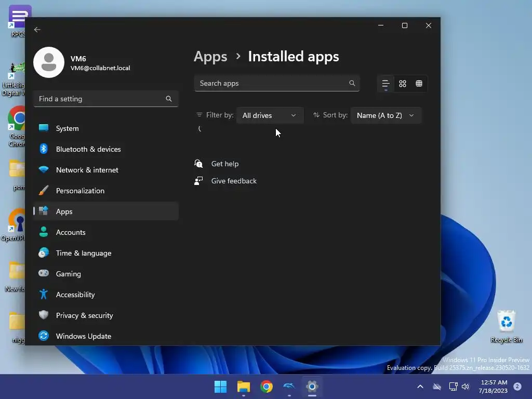Image resolution: width=532 pixels, height=399 pixels.
Task: Click the VM6 profile avatar
Action: point(49,62)
